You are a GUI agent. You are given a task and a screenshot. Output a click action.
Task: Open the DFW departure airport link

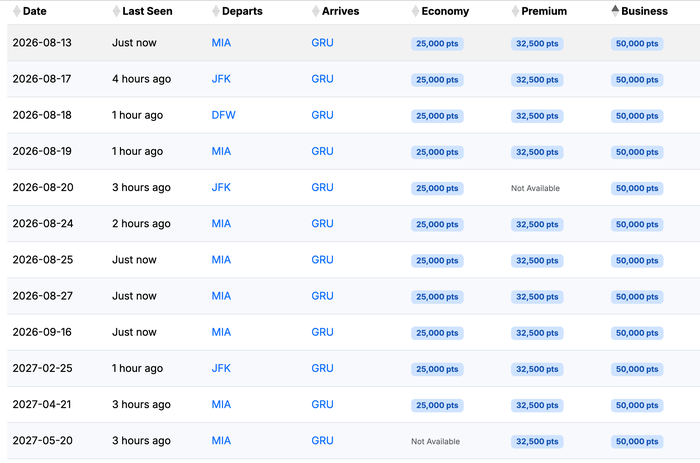(223, 115)
